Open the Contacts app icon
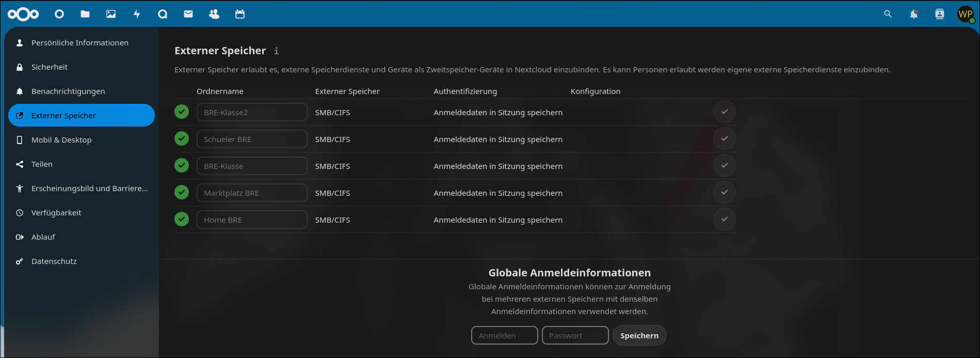Screen dimensions: 980x358 point(214,14)
